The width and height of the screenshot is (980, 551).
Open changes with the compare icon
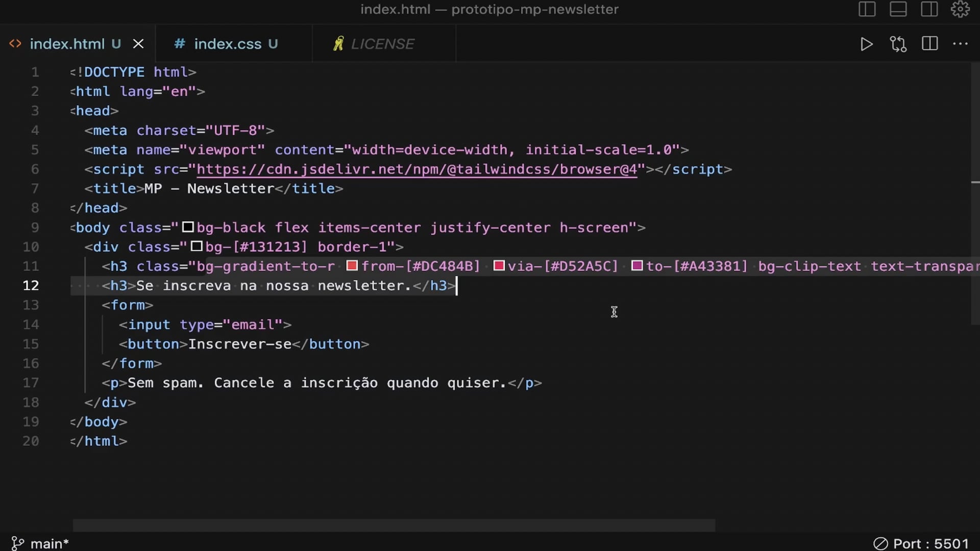pyautogui.click(x=898, y=44)
